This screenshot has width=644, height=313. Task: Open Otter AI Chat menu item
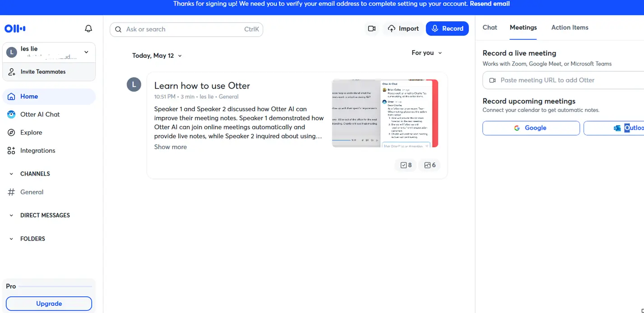[49, 114]
